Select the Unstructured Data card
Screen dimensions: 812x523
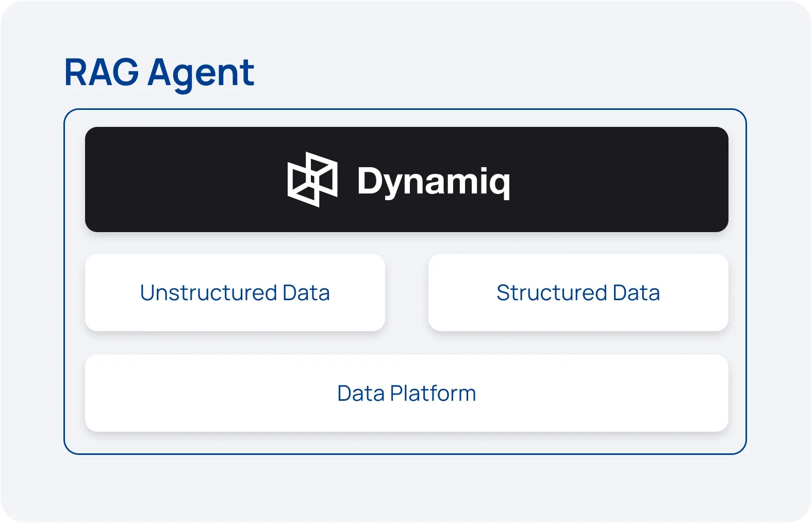(235, 292)
